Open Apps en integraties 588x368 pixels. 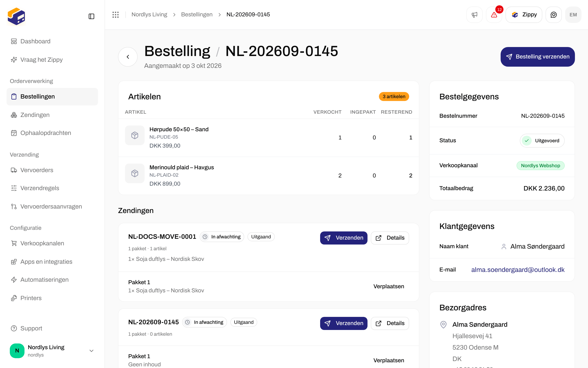52,262
